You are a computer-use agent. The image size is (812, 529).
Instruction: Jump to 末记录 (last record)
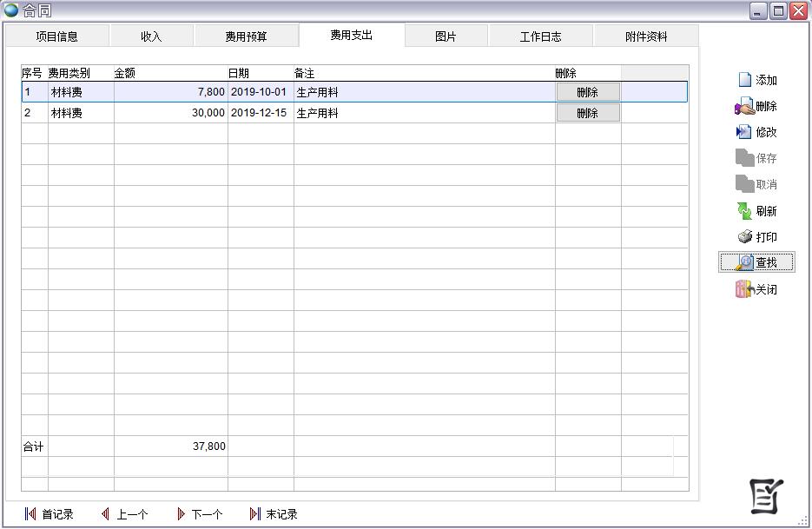(273, 514)
